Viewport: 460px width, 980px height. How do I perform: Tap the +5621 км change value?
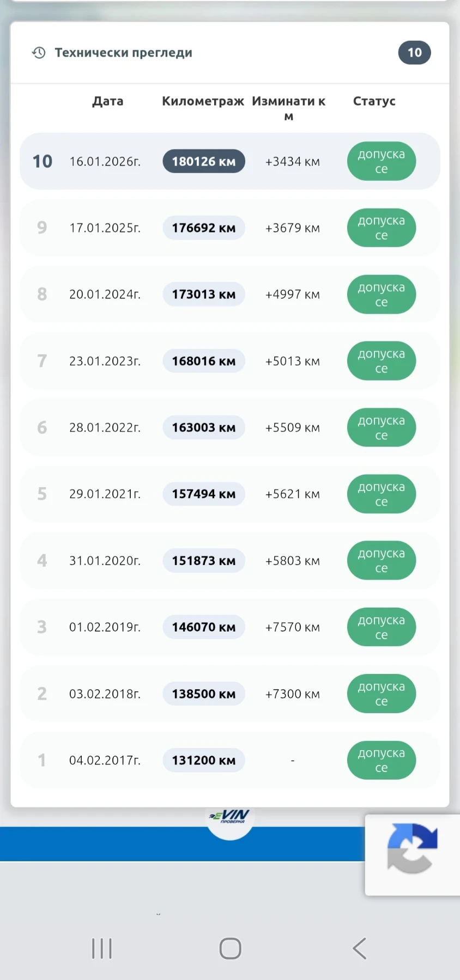[x=292, y=494]
